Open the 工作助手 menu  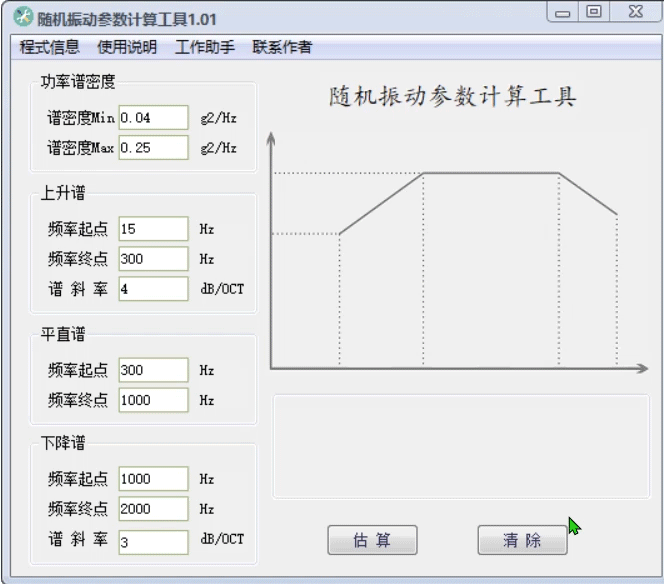click(x=205, y=47)
